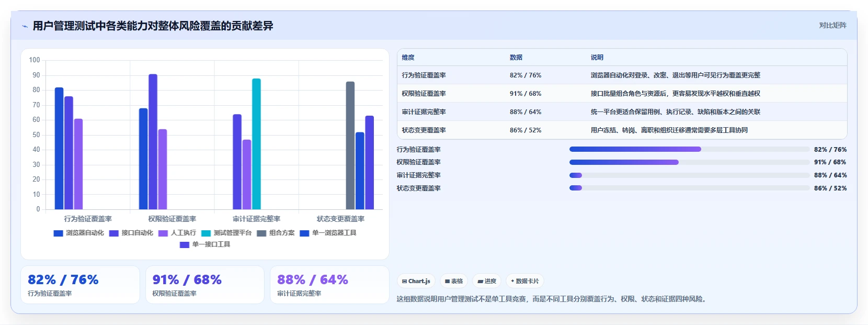The width and height of the screenshot is (868, 325).
Task: Toggle the 单一浏览器工具 legend swatch
Action: point(304,233)
